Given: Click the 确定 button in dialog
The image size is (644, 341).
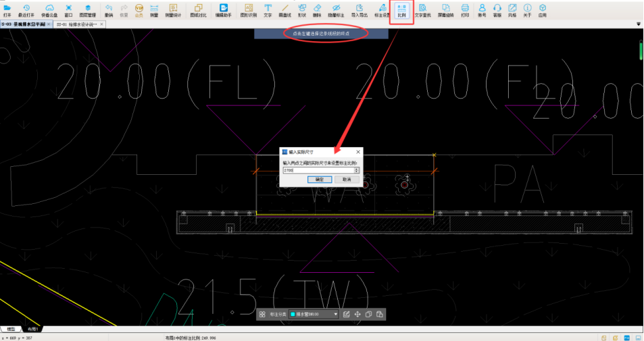Looking at the screenshot, I should pos(320,180).
